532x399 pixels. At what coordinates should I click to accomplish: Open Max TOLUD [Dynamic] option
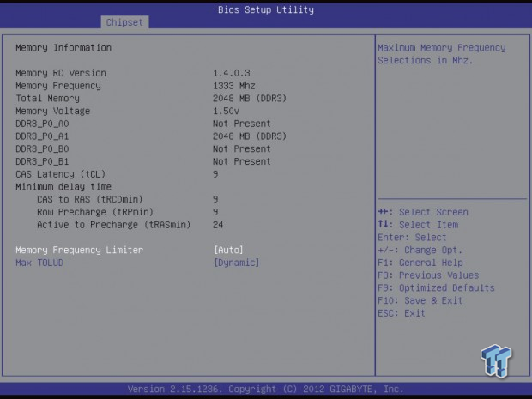click(237, 263)
